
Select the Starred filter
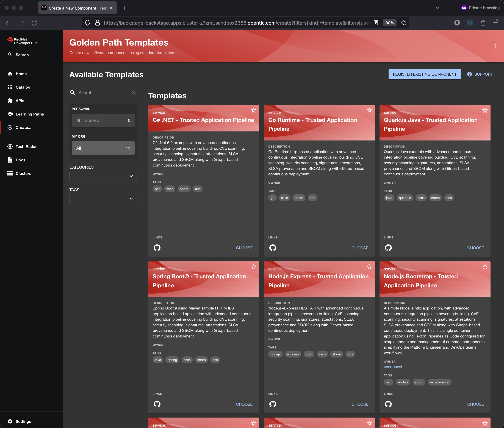pos(103,120)
